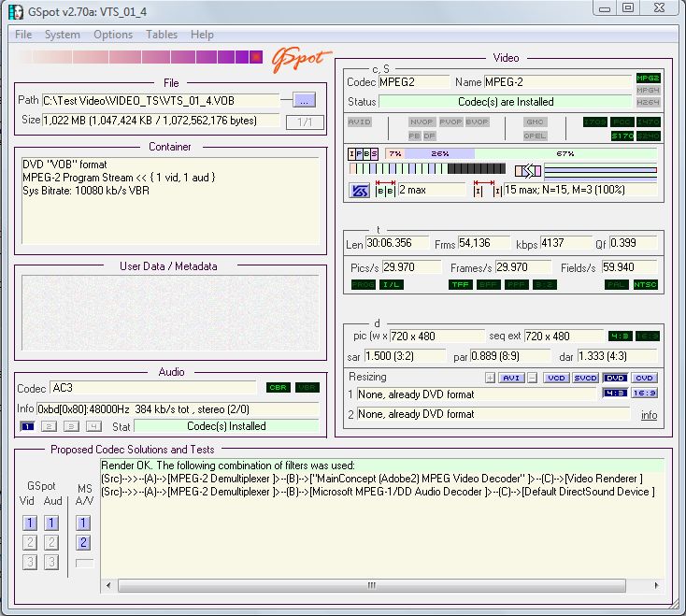Click the PROG progressive indicator
Image resolution: width=686 pixels, height=616 pixels.
click(x=364, y=285)
